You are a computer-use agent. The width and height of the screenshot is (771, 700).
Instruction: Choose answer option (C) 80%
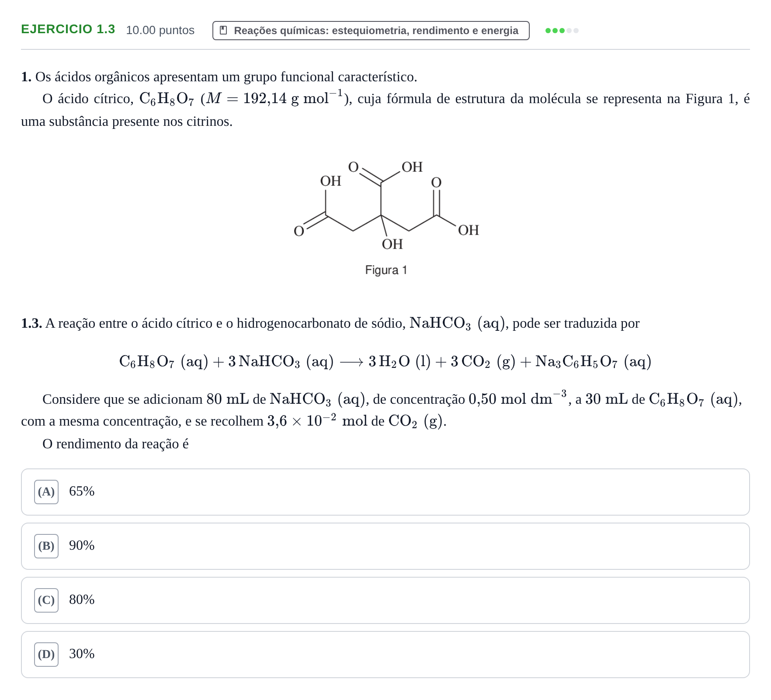pos(385,600)
